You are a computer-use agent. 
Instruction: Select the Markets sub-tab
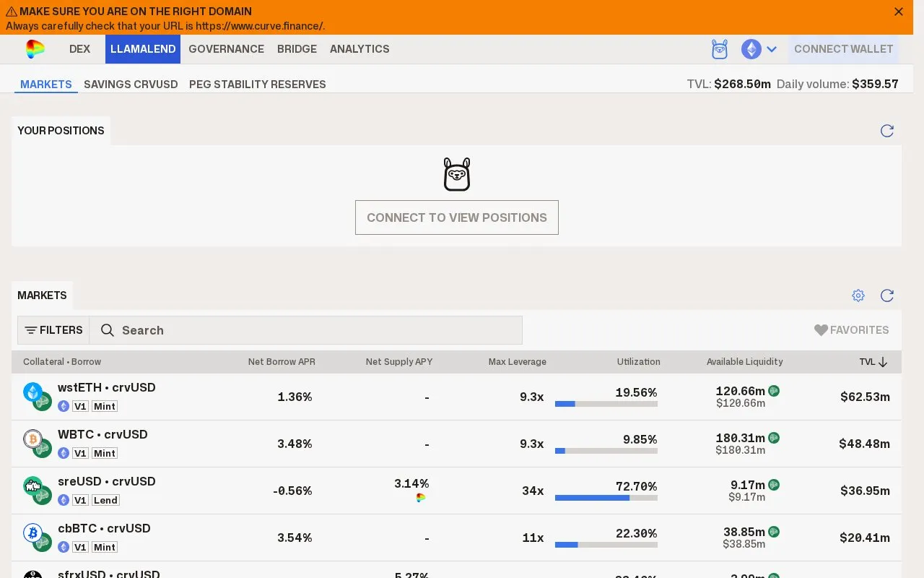pos(46,85)
